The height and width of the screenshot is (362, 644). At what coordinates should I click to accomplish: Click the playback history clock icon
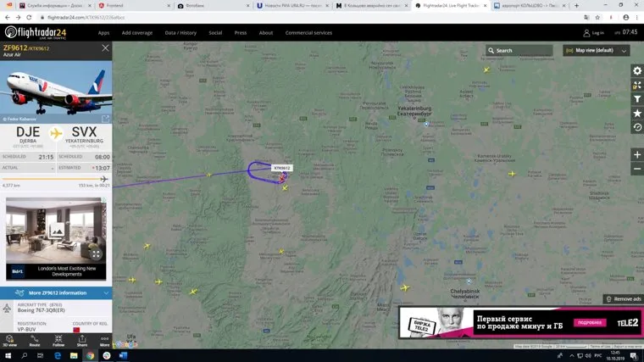coord(637,127)
